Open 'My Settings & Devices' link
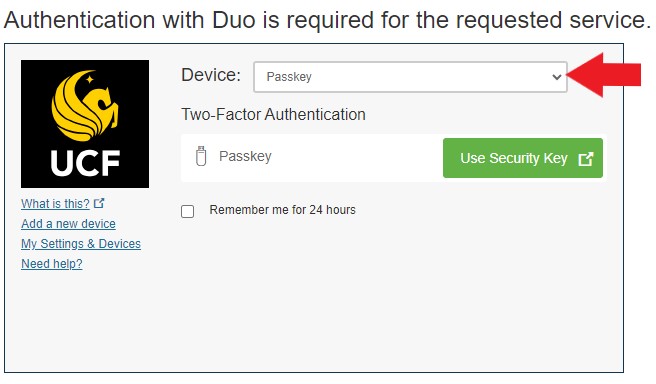 (x=81, y=244)
